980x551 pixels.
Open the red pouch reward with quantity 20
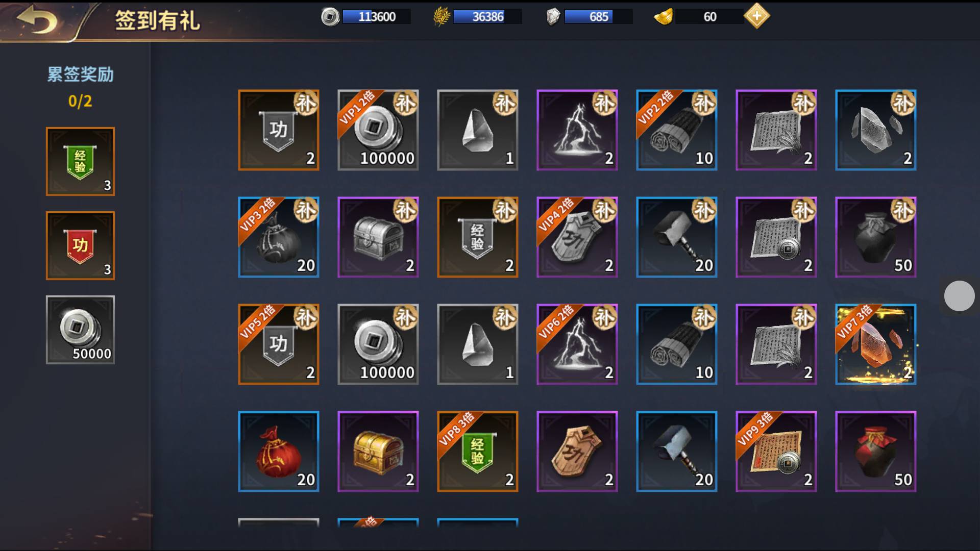pyautogui.click(x=278, y=452)
